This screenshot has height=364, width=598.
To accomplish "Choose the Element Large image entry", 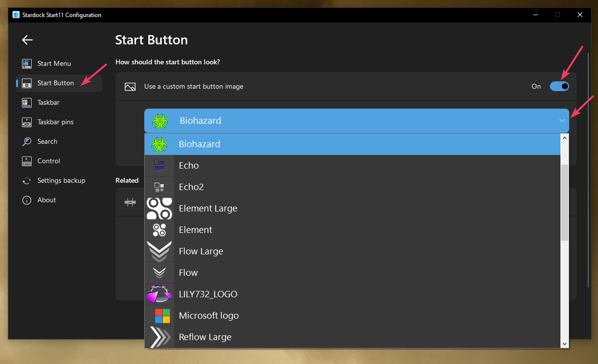I will point(208,209).
